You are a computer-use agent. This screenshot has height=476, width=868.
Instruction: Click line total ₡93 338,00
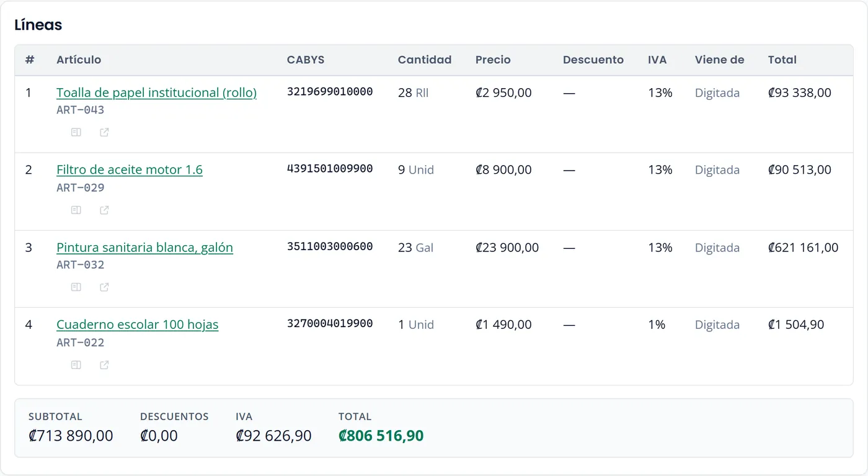pos(800,92)
